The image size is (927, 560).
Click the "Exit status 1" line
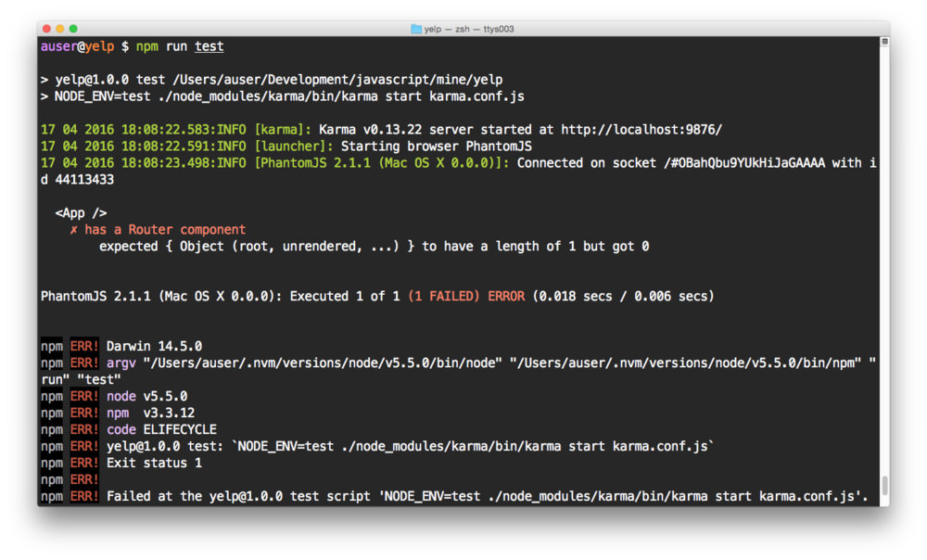(154, 463)
